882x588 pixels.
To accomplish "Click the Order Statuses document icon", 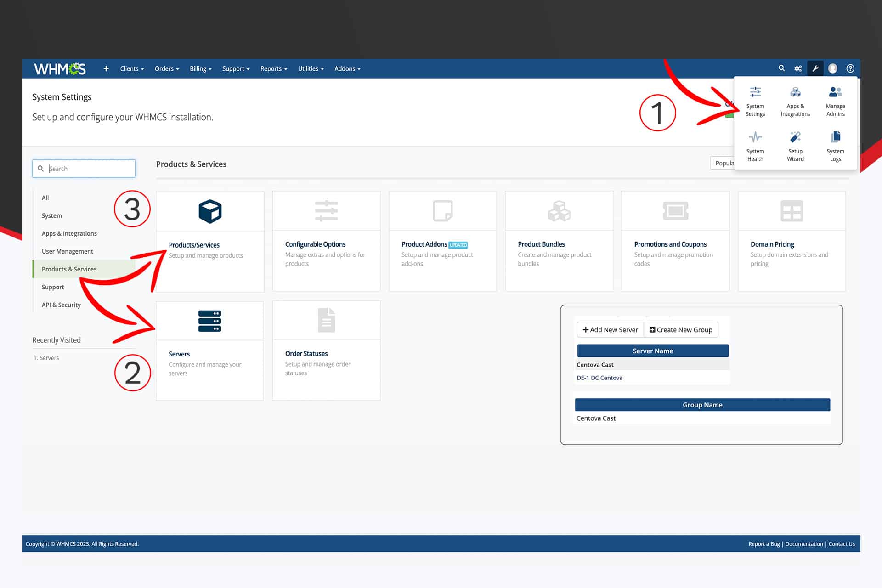I will 326,320.
